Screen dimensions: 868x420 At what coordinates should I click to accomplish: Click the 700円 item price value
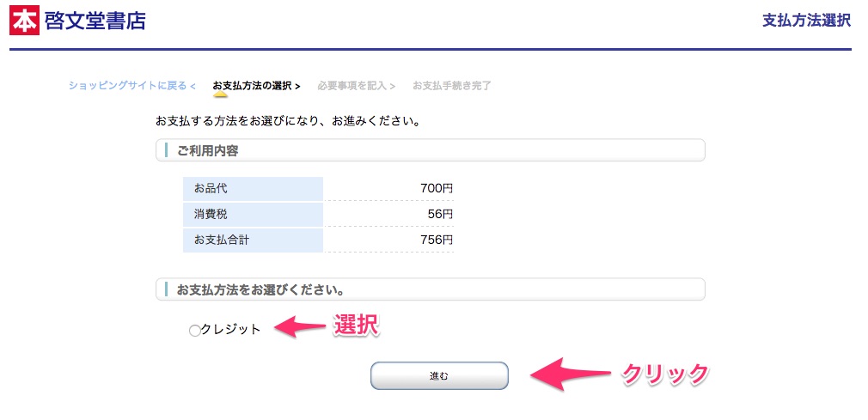click(x=437, y=189)
